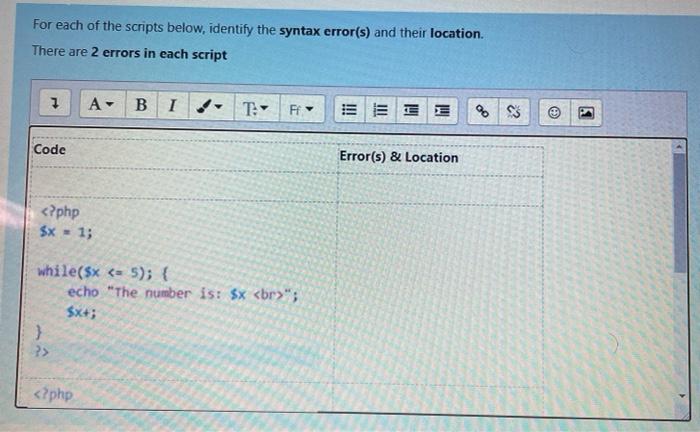Image resolution: width=700 pixels, height=432 pixels.
Task: Open the font size T dropdown
Action: (x=256, y=108)
